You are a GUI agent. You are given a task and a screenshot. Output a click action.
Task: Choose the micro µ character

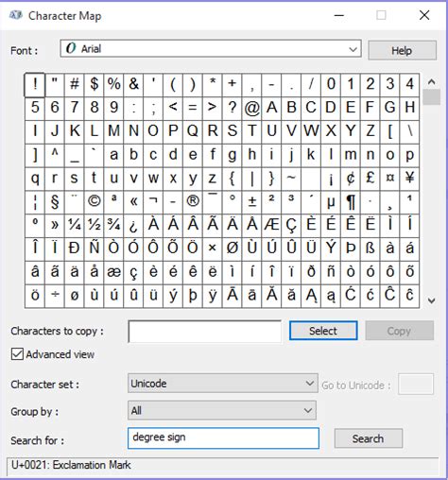point(331,201)
